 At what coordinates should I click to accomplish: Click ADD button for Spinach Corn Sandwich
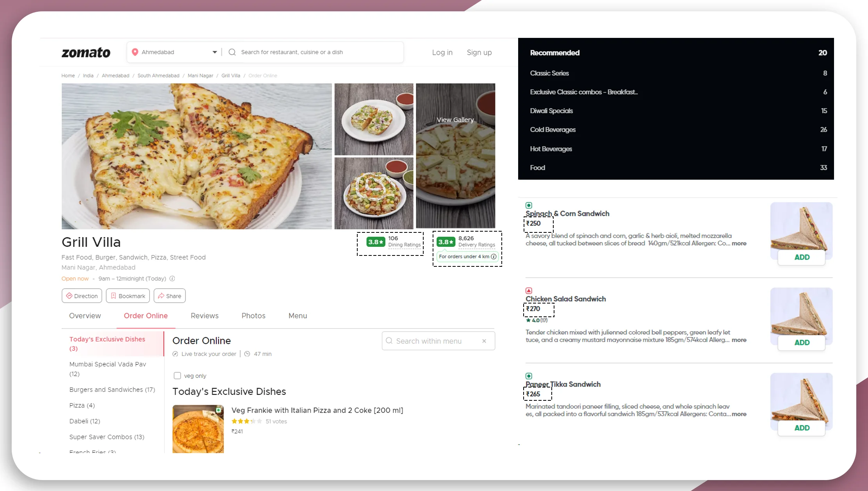tap(802, 257)
